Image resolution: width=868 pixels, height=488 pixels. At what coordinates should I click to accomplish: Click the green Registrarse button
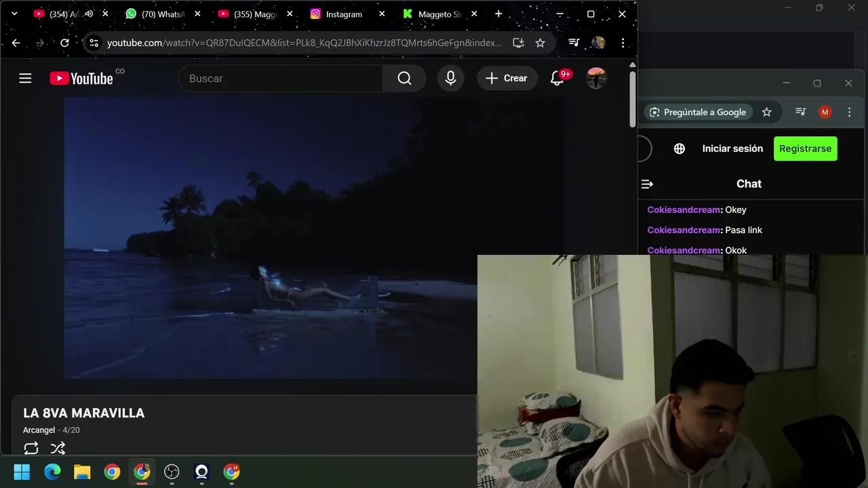pyautogui.click(x=806, y=148)
